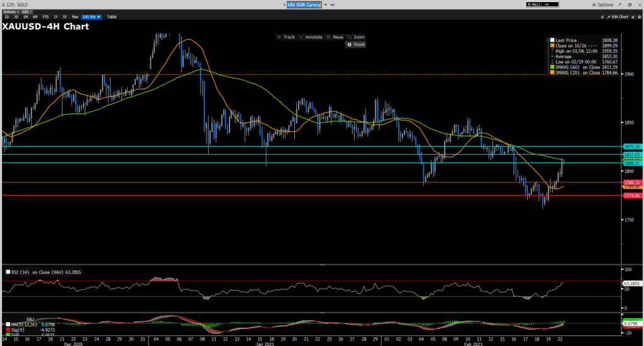Image resolution: width=644 pixels, height=346 pixels.
Task: Click the Annotate pencil icon
Action: tap(301, 37)
